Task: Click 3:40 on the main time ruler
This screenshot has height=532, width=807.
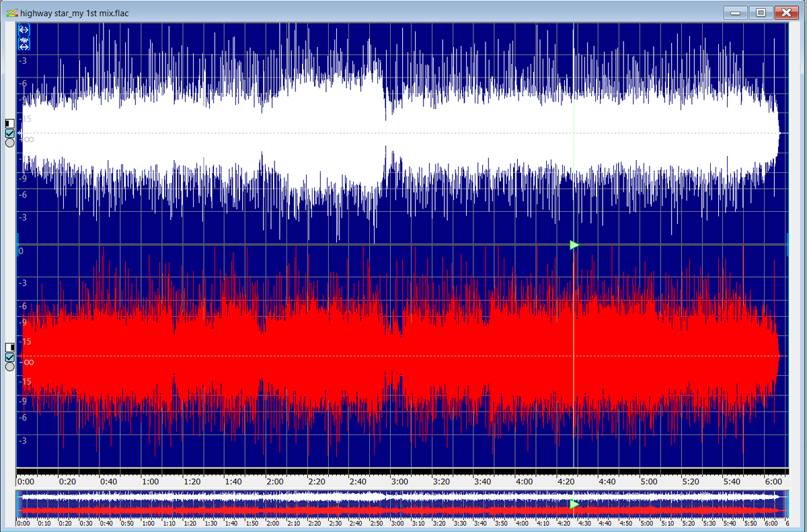Action: tap(483, 482)
